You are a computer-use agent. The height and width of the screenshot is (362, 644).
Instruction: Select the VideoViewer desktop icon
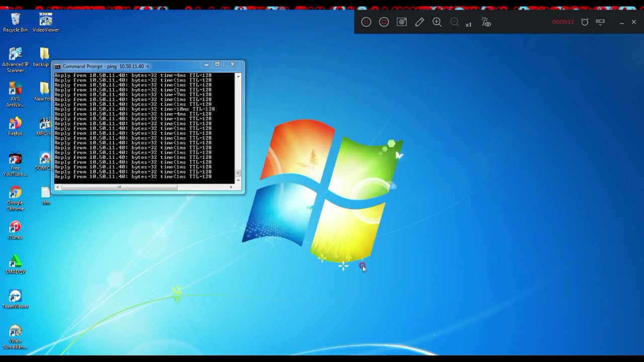[x=46, y=23]
